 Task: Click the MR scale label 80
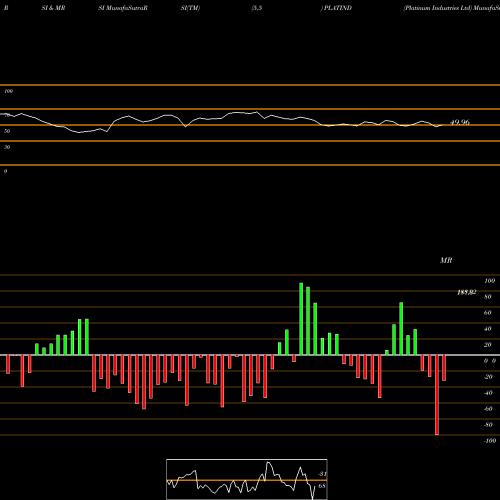[488, 297]
